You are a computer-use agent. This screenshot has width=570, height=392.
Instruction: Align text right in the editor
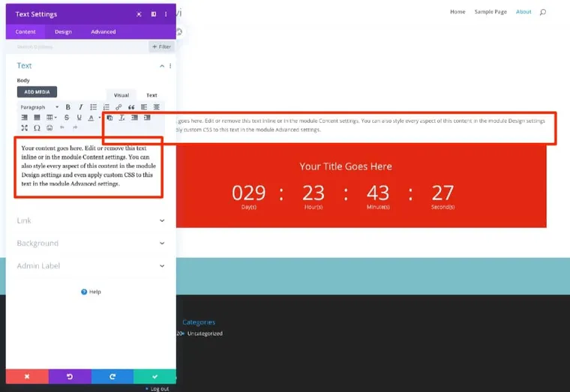coord(24,118)
